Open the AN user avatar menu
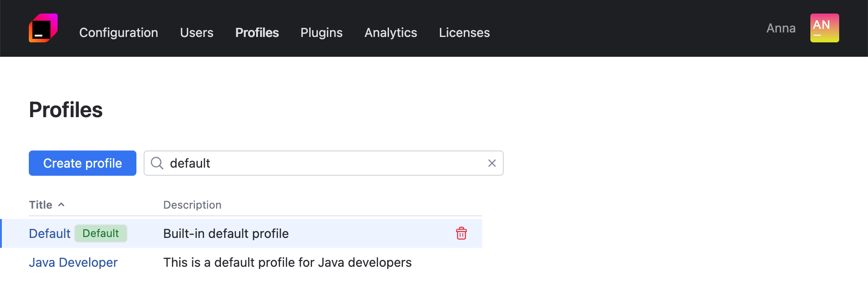 pyautogui.click(x=824, y=28)
